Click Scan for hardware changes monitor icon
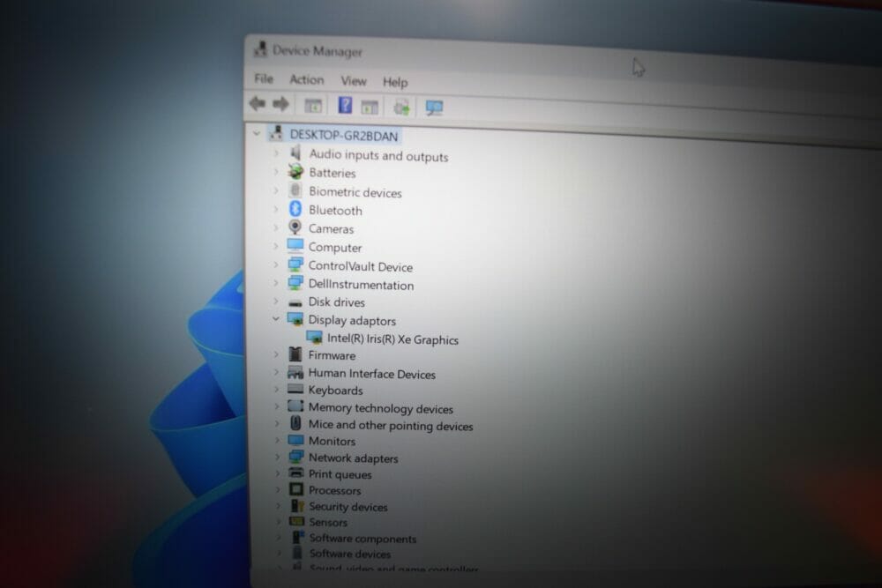882x588 pixels. [x=434, y=108]
